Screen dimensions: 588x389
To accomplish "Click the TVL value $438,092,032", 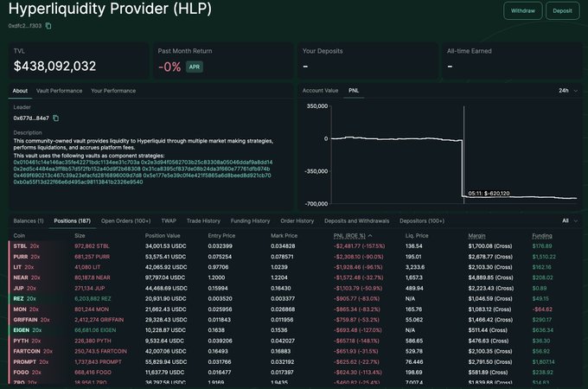I will click(54, 67).
